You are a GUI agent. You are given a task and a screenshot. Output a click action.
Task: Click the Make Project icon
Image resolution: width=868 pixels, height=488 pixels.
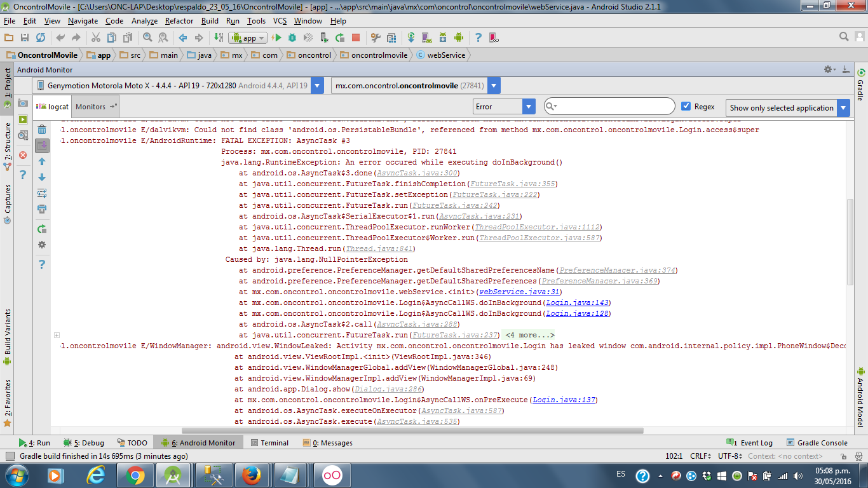[x=219, y=38]
